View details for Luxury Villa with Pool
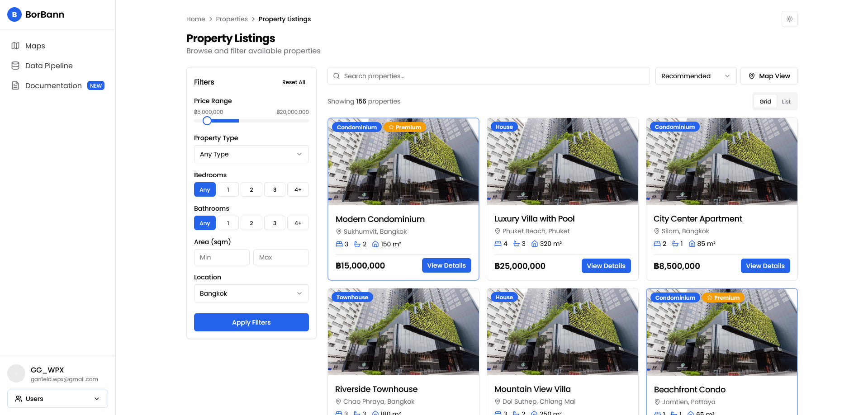This screenshot has height=415, width=868. point(606,266)
